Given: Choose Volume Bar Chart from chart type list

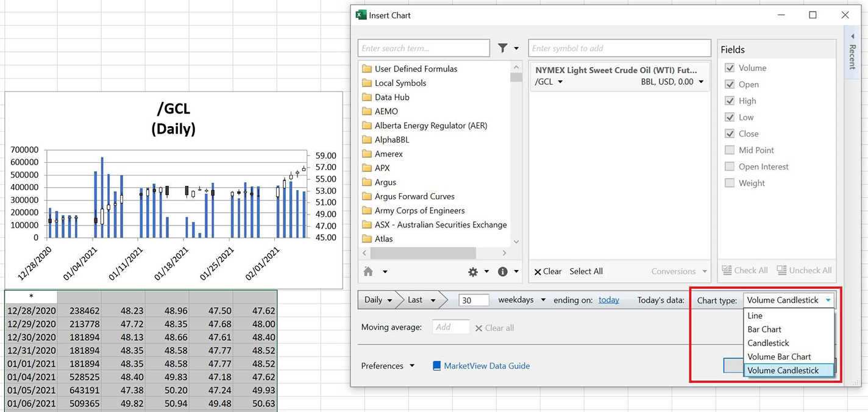Looking at the screenshot, I should pos(789,357).
